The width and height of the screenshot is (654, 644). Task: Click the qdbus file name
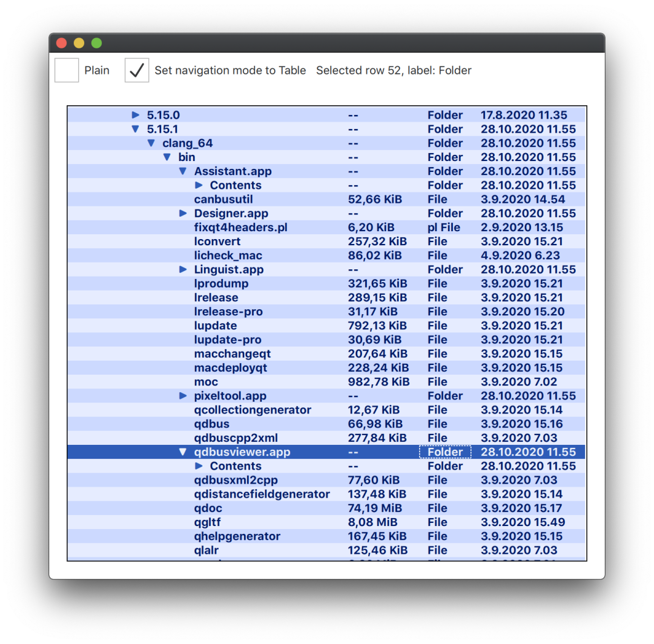pos(212,424)
